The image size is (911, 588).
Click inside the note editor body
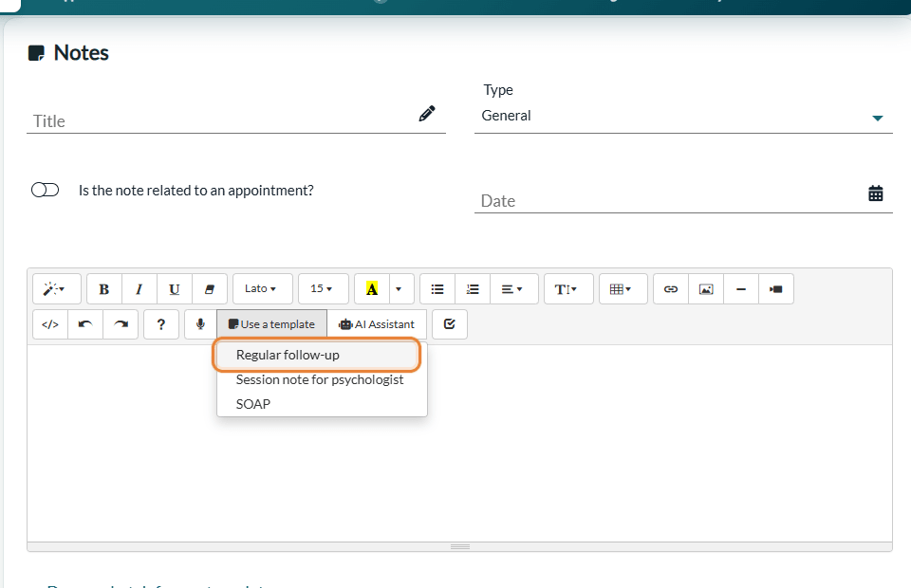(x=459, y=443)
